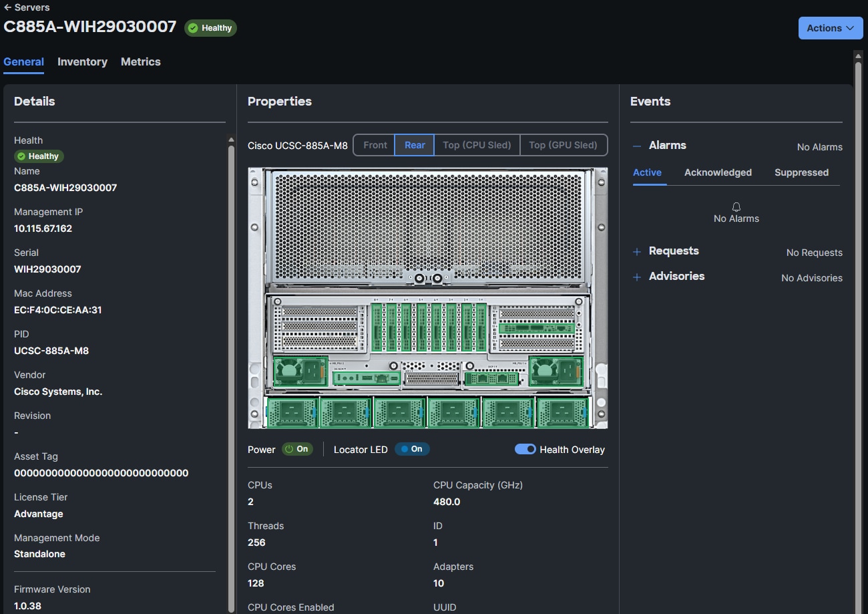Screen dimensions: 868x614
Task: Switch to the Inventory tab
Action: (x=82, y=61)
